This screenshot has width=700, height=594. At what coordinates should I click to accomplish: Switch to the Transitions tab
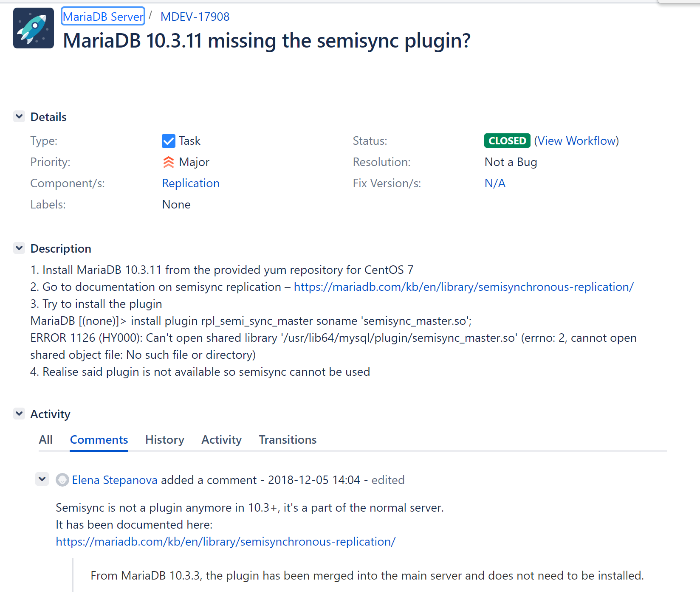click(x=288, y=440)
